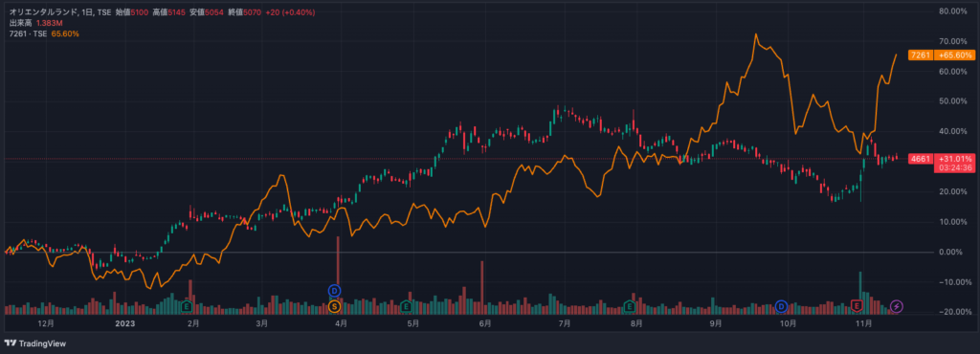Open the orange S split marker near 4月
Screen dimensions: 980x354
tap(334, 306)
